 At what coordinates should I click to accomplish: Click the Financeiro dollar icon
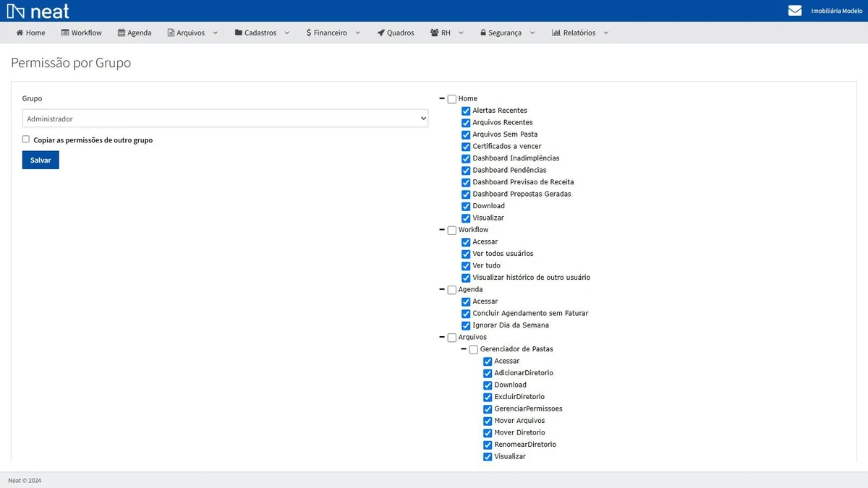309,33
